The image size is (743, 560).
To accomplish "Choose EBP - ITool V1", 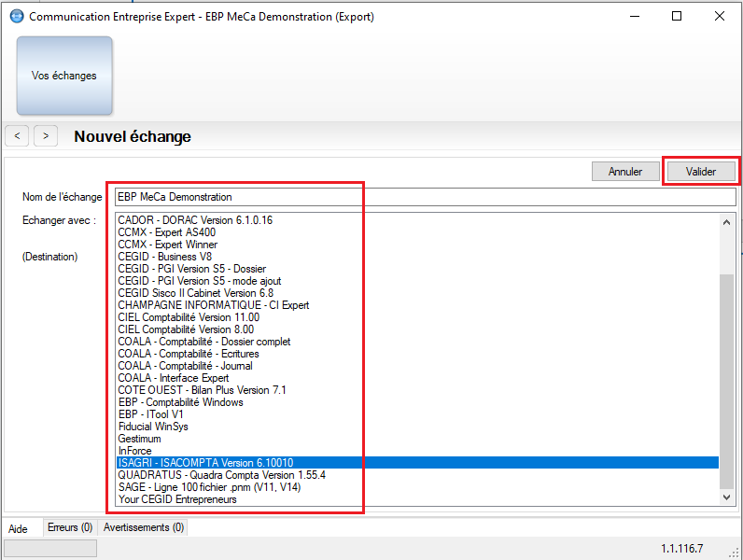I will (417, 414).
